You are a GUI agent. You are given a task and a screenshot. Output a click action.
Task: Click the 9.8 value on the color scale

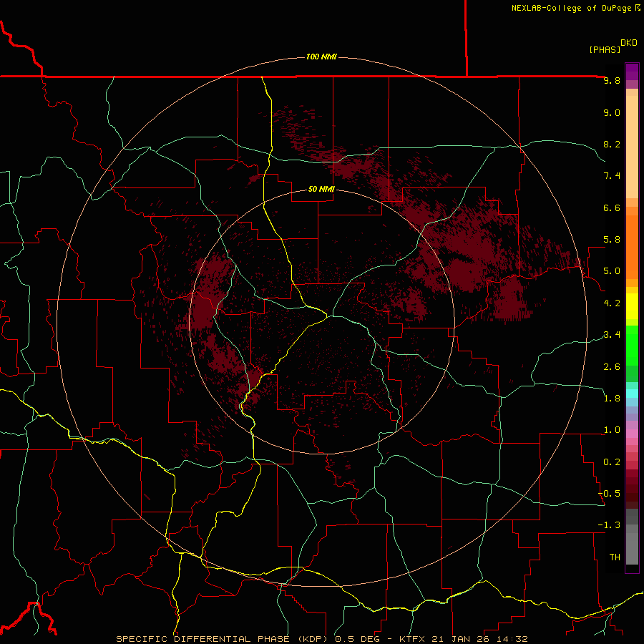612,80
